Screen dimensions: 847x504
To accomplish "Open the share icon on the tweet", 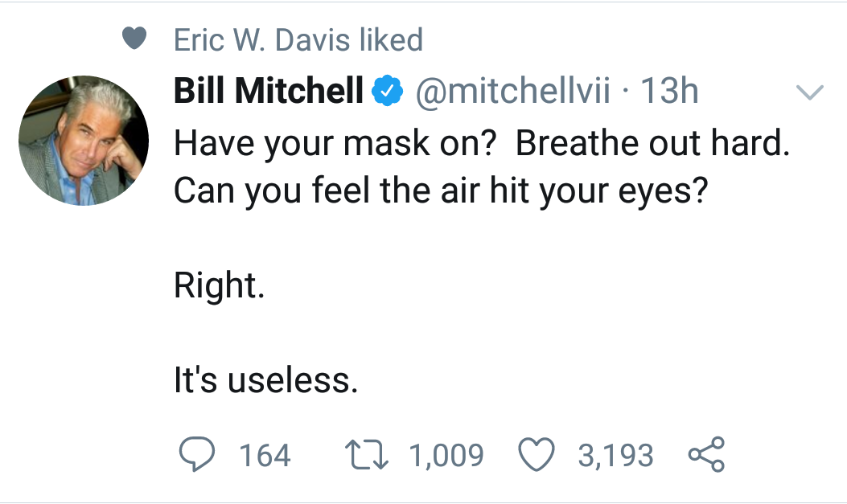I will point(707,455).
